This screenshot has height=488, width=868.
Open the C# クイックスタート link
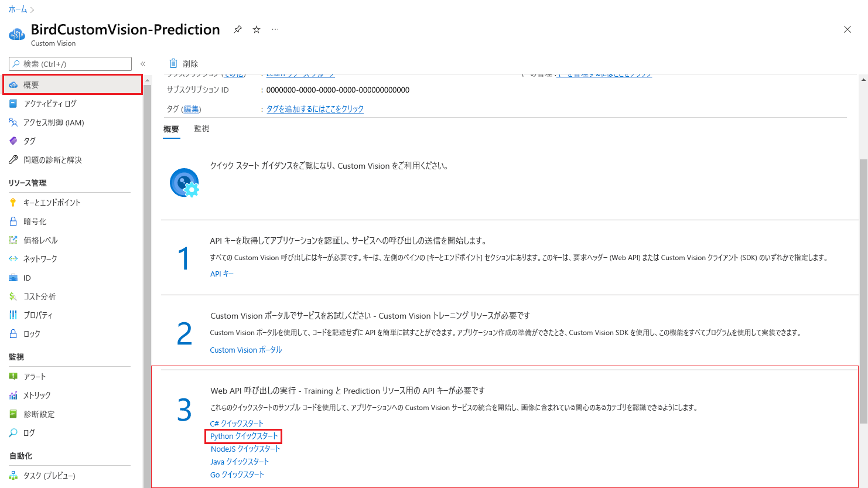[x=237, y=424]
